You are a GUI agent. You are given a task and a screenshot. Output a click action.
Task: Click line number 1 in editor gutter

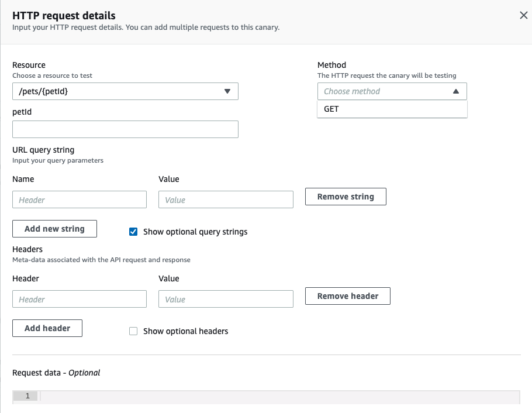(x=27, y=396)
